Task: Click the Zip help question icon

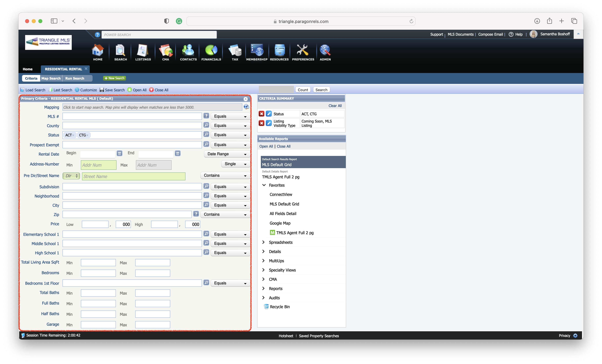Action: (196, 214)
